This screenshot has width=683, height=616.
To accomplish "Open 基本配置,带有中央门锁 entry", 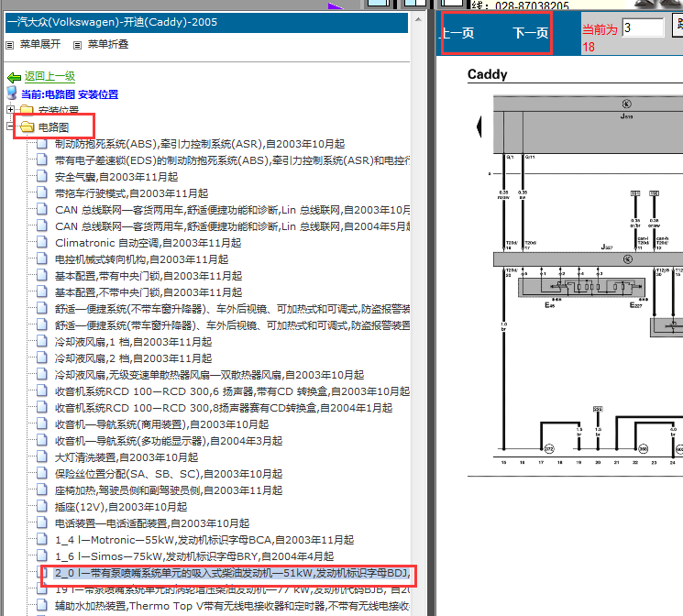I will [149, 276].
